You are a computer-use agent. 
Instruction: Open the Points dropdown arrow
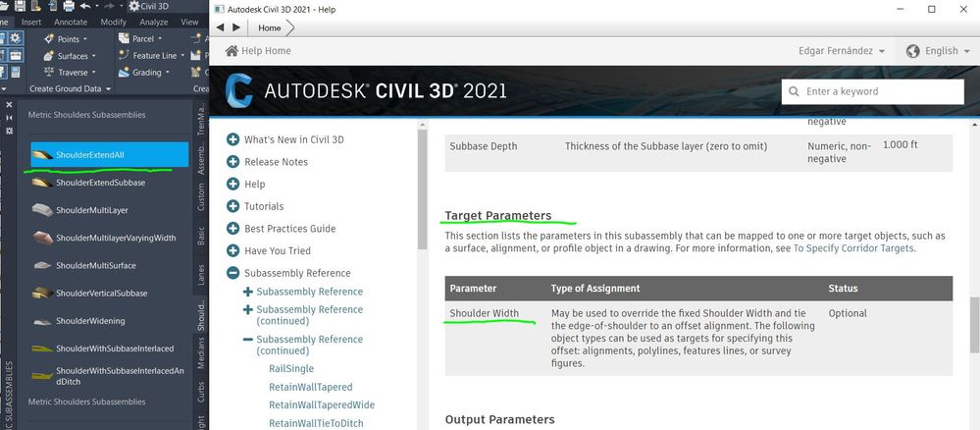(85, 39)
